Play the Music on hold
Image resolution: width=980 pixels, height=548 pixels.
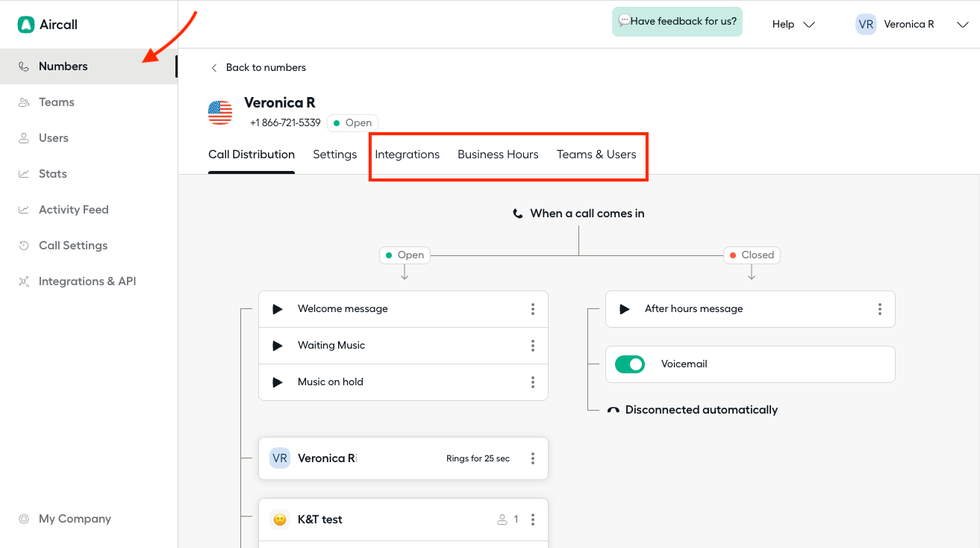click(278, 382)
